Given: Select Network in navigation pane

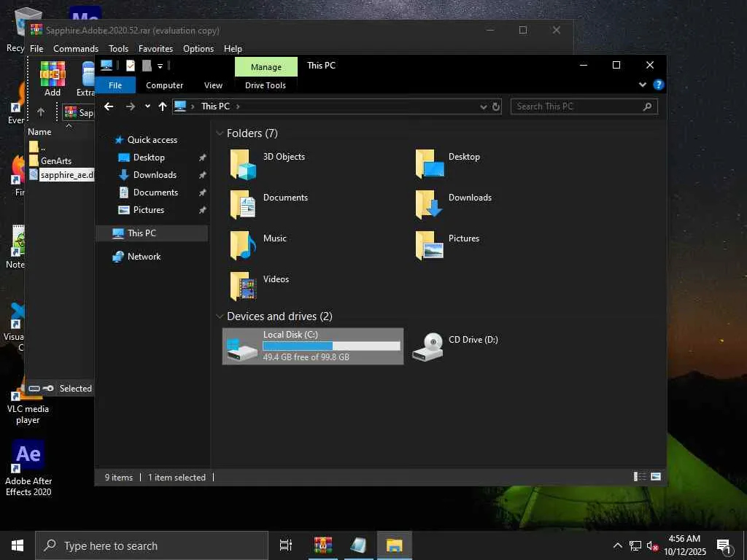Looking at the screenshot, I should pos(144,256).
